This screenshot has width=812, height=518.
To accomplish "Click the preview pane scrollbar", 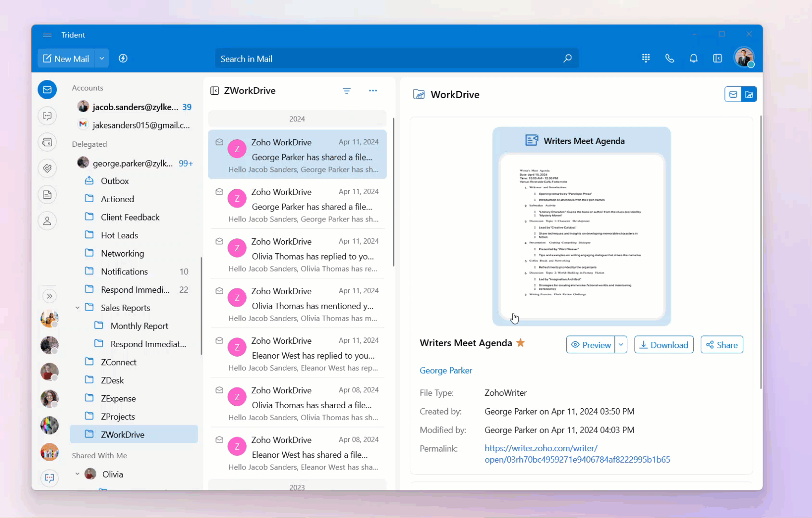I will (761, 252).
